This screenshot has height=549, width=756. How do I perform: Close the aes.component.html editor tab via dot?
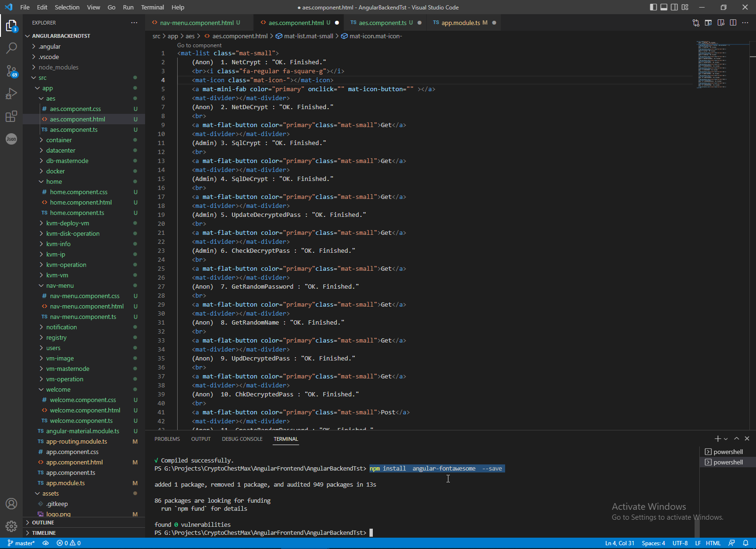pos(337,23)
